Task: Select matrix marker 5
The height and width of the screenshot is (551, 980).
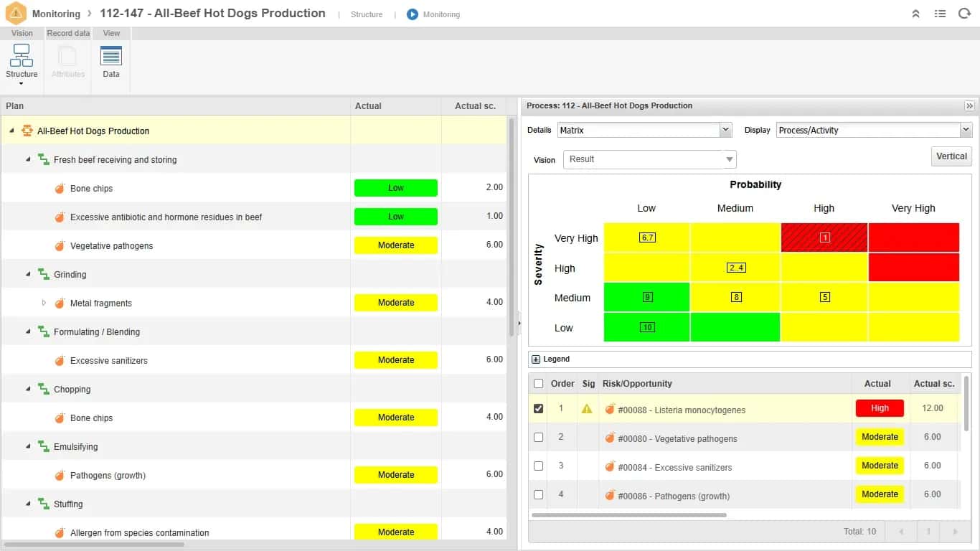Action: click(825, 297)
